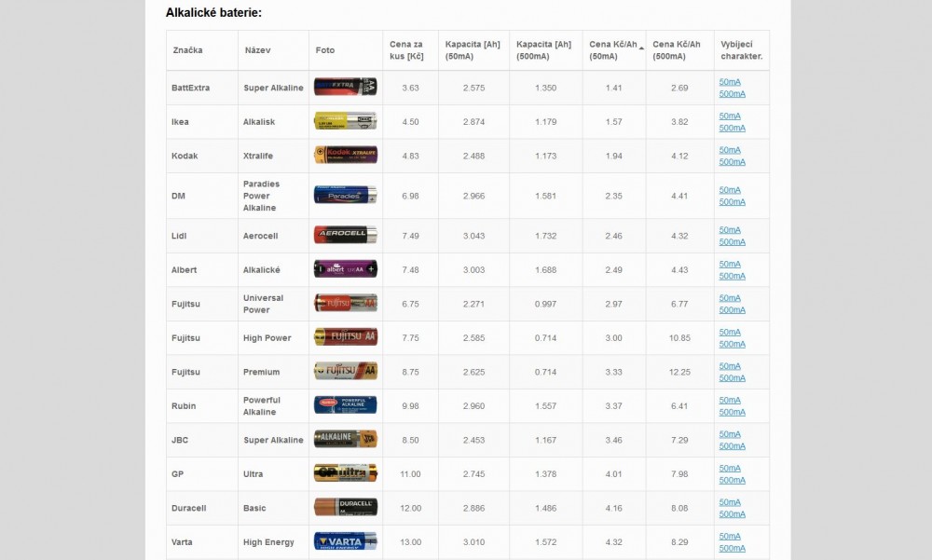Screen dimensions: 932x560
Task: Click the Ikea Alkalisk battery image
Action: coord(346,121)
